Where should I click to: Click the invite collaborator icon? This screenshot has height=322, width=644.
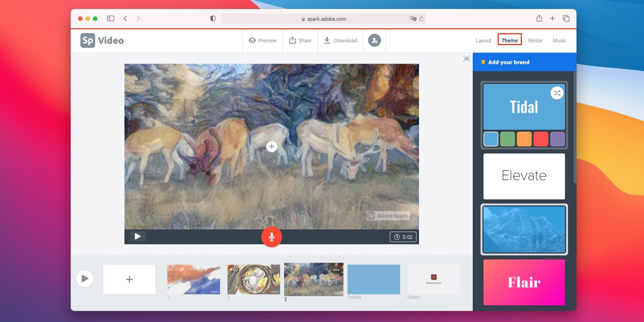(x=374, y=41)
